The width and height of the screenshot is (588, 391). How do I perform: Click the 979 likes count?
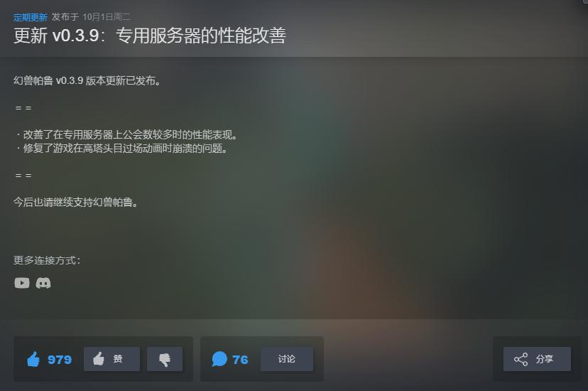pyautogui.click(x=60, y=360)
